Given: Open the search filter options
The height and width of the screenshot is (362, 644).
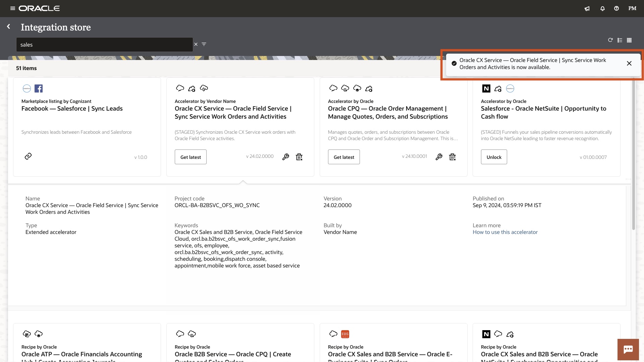Looking at the screenshot, I should (204, 44).
